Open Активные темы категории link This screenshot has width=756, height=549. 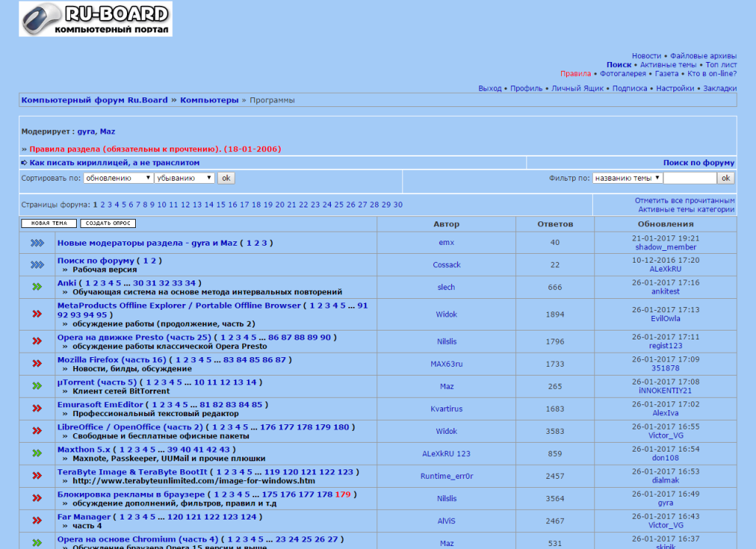(x=687, y=210)
